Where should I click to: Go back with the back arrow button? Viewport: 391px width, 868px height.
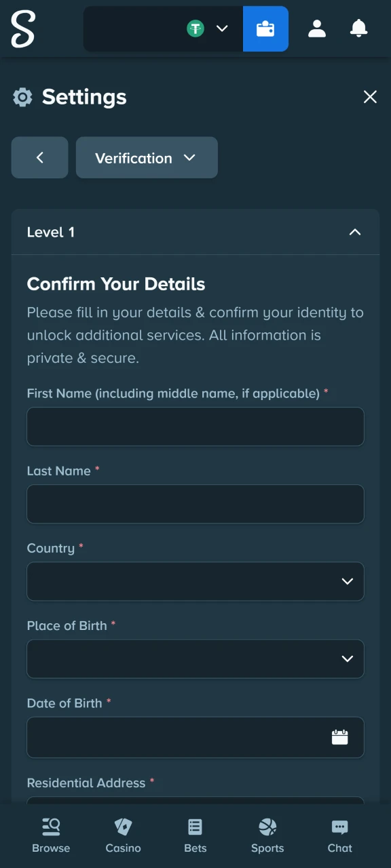coord(39,157)
